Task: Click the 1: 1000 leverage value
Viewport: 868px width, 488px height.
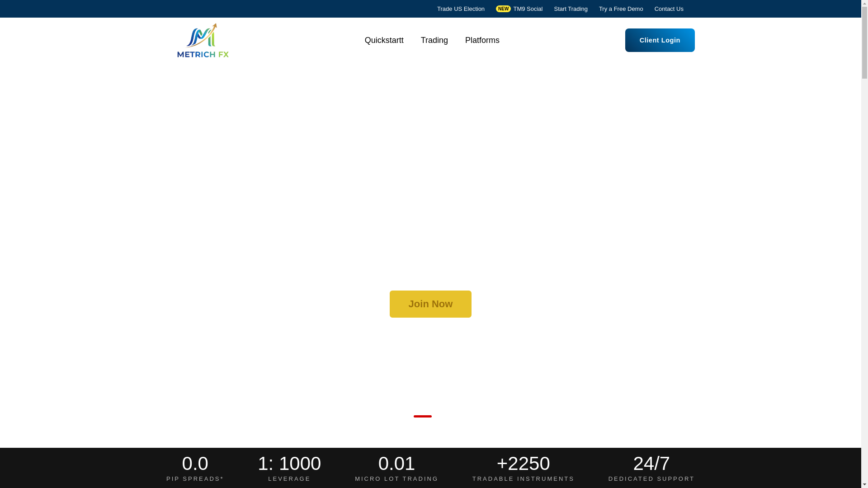Action: 289,464
